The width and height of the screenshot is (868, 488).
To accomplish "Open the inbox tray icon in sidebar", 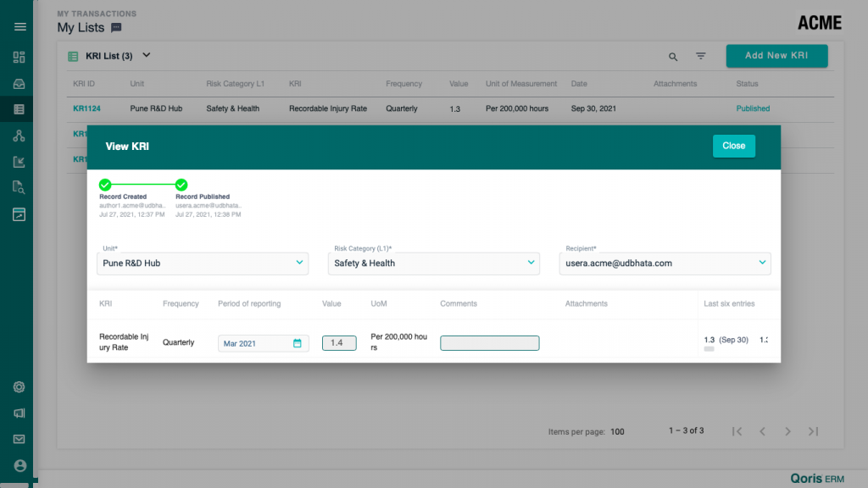I will coord(19,84).
